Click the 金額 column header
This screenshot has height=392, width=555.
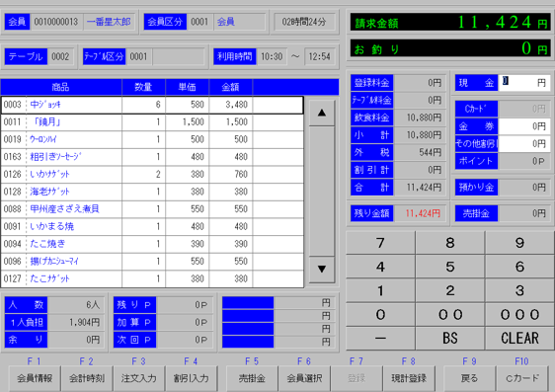click(x=231, y=87)
